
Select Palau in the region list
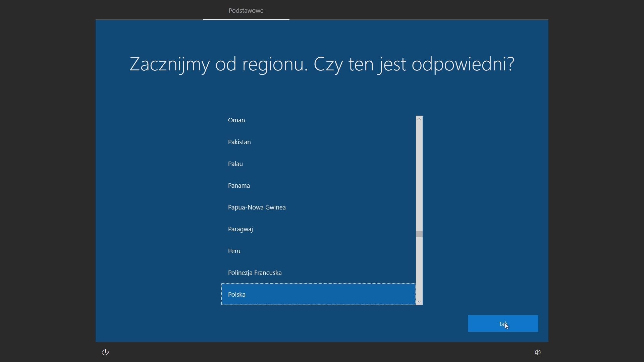point(318,164)
